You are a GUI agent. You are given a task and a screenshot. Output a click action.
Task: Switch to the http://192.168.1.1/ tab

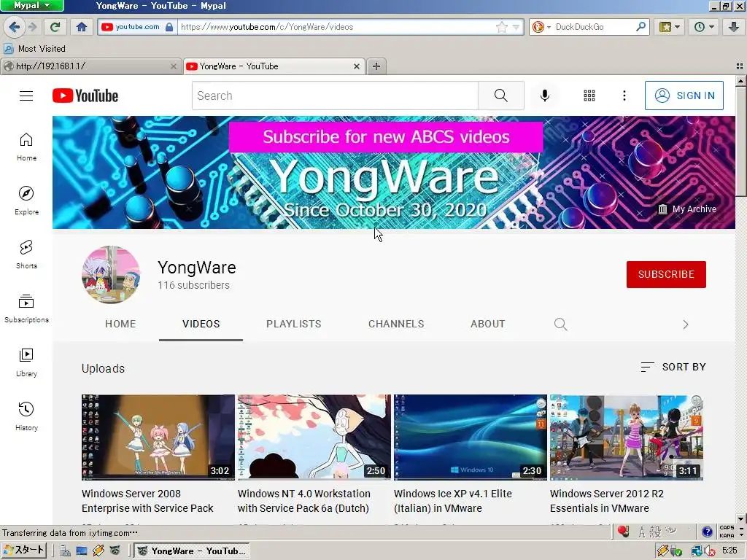pos(90,66)
